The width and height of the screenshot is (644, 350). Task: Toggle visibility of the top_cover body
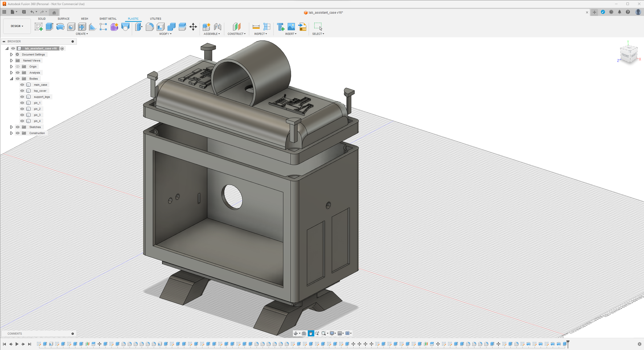22,91
